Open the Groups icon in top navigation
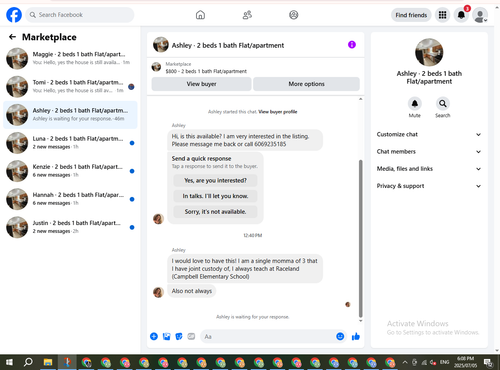This screenshot has height=370, width=500. pyautogui.click(x=294, y=15)
